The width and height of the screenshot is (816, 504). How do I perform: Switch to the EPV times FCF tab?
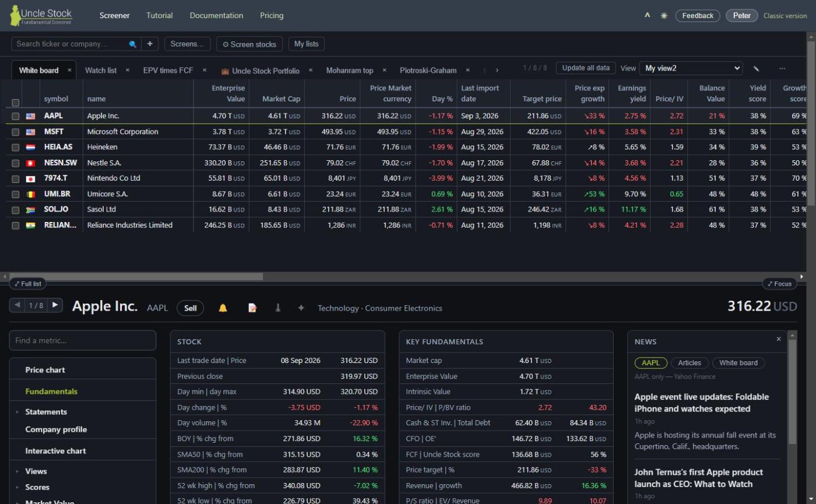point(168,70)
